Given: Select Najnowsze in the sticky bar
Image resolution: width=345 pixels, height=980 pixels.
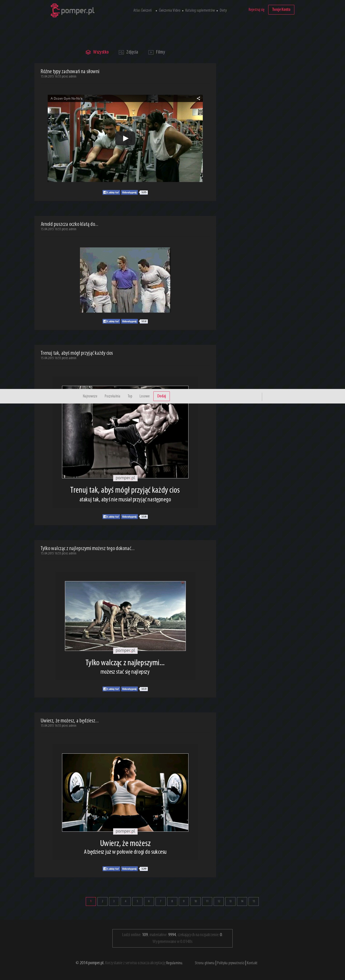Looking at the screenshot, I should pos(90,396).
